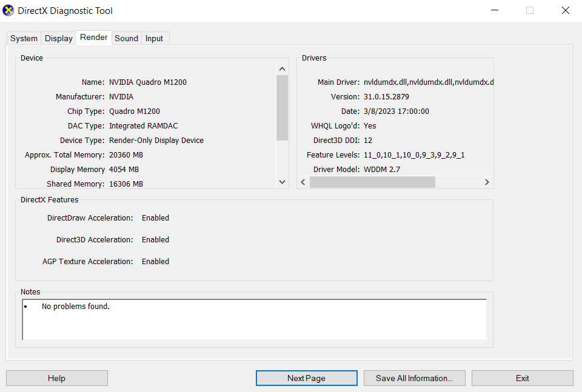Click the Next Page button
The width and height of the screenshot is (582, 392).
(306, 378)
